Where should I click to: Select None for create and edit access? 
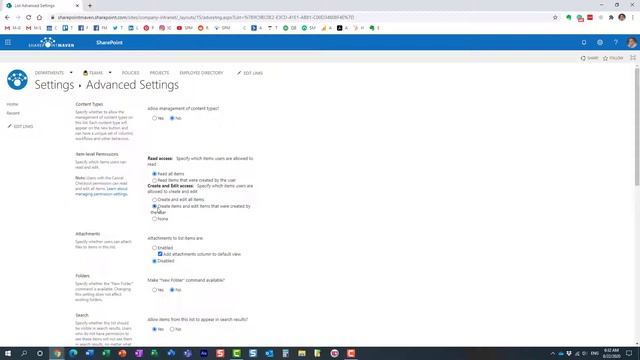point(154,219)
